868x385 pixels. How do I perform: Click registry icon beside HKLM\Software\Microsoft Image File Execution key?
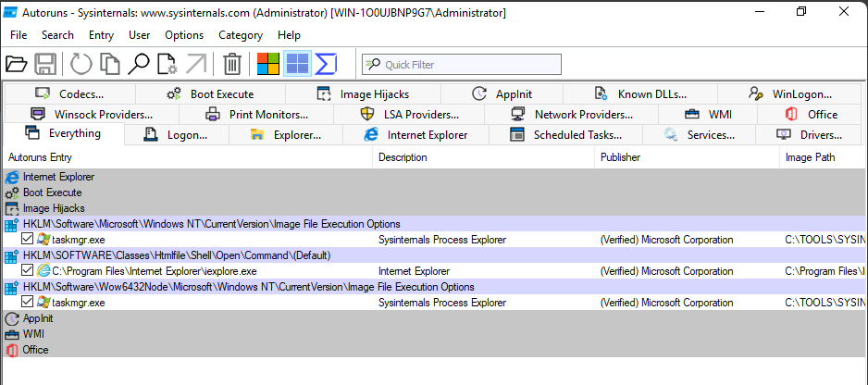[12, 224]
